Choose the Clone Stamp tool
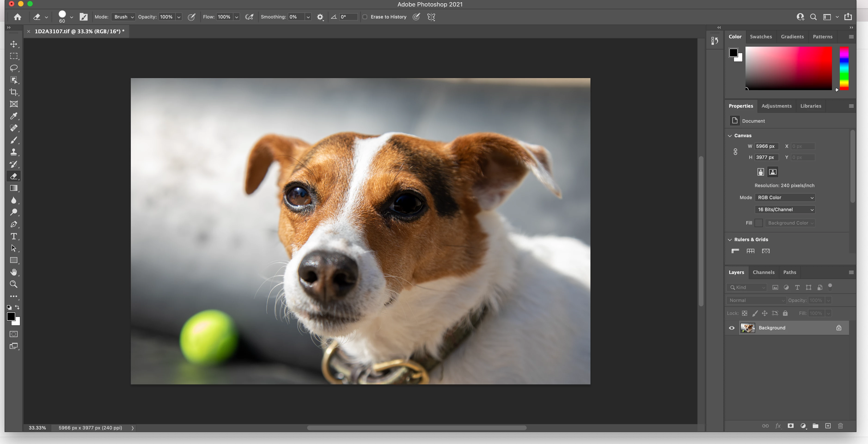Image resolution: width=868 pixels, height=444 pixels. (x=13, y=152)
